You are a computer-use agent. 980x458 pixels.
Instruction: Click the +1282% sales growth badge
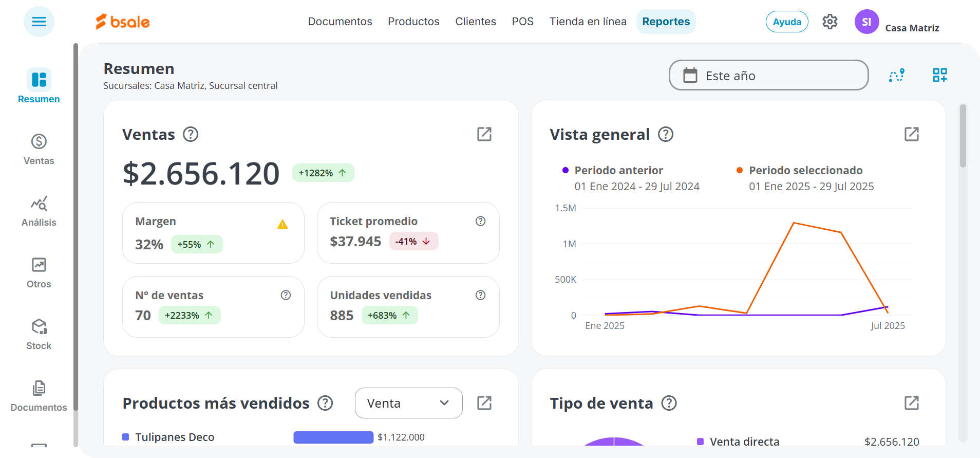pyautogui.click(x=323, y=173)
